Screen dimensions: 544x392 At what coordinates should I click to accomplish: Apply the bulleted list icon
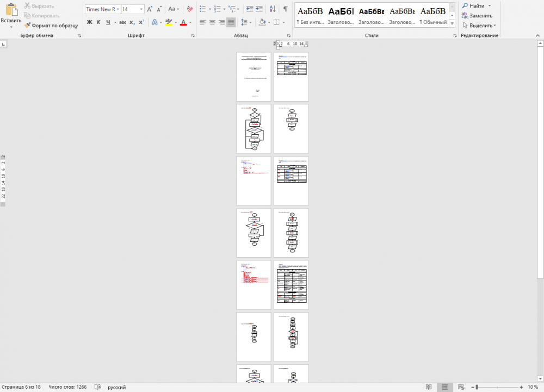(202, 9)
